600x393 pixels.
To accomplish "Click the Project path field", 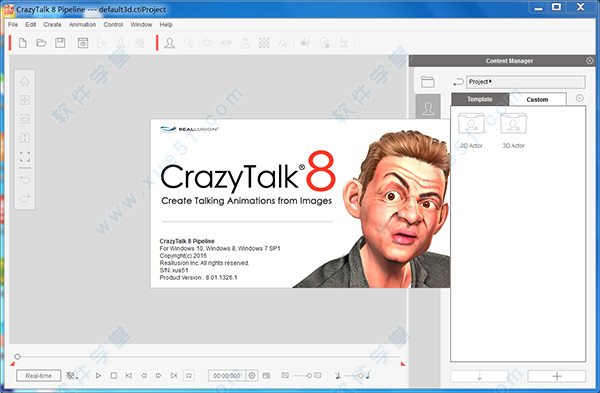I will tap(526, 82).
